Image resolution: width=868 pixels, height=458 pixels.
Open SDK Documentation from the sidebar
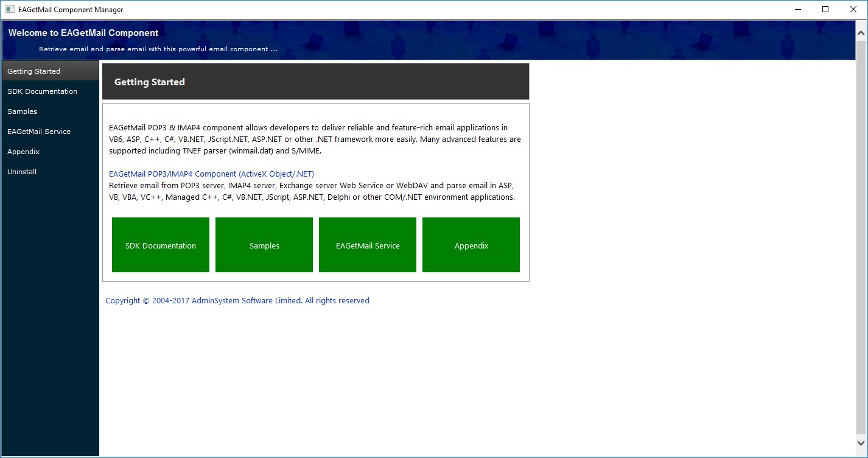[50, 91]
